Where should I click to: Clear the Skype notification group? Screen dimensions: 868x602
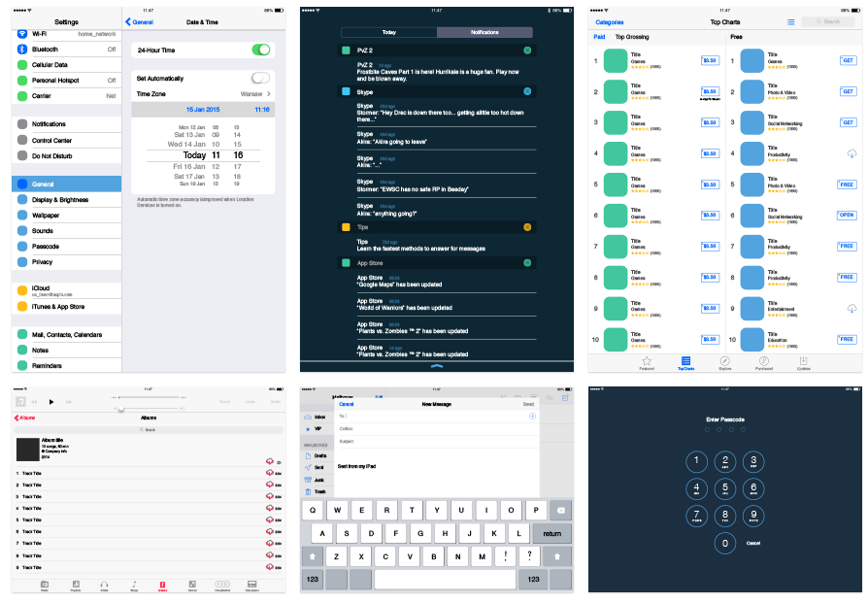click(x=527, y=91)
